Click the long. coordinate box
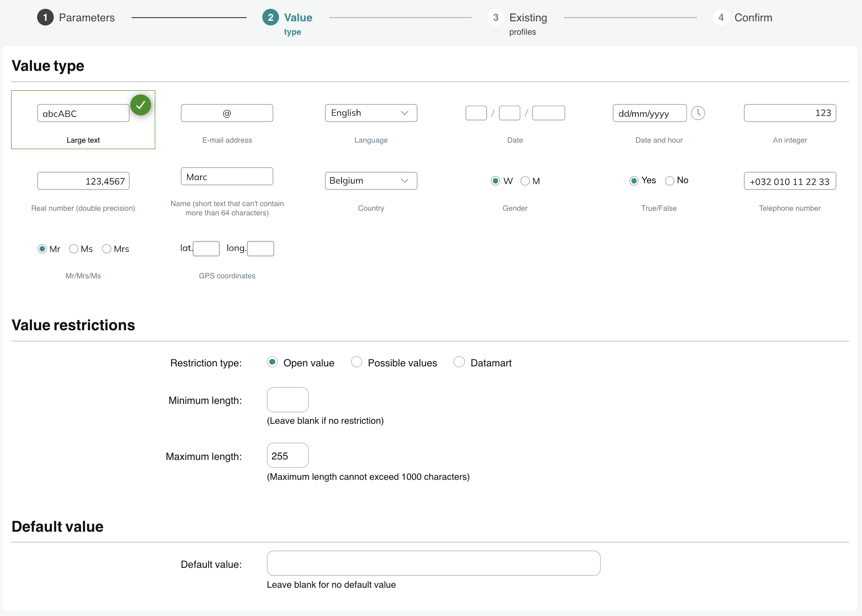862x616 pixels. (x=261, y=249)
